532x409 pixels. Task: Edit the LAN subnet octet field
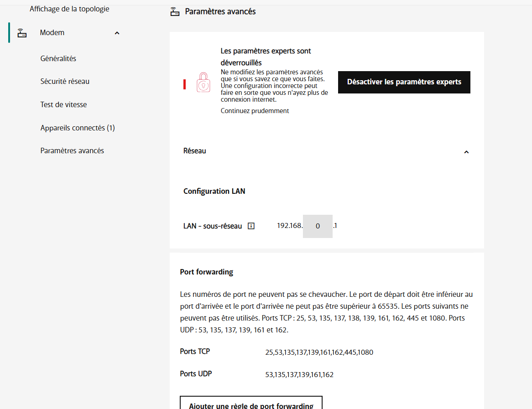(318, 226)
